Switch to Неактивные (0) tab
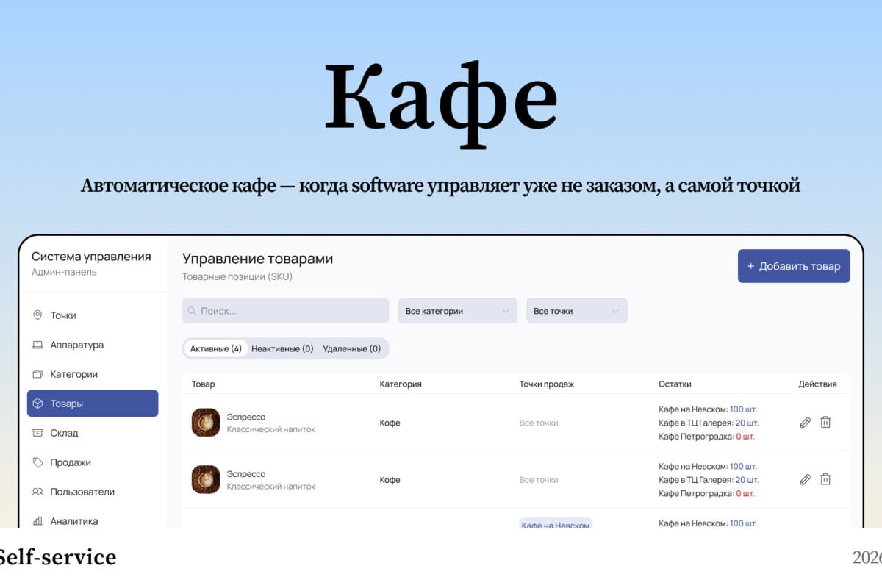Viewport: 882px width, 588px height. tap(282, 348)
